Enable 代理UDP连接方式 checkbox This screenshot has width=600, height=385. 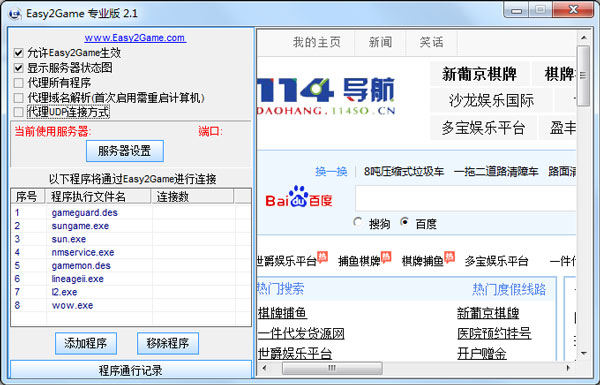[x=18, y=112]
